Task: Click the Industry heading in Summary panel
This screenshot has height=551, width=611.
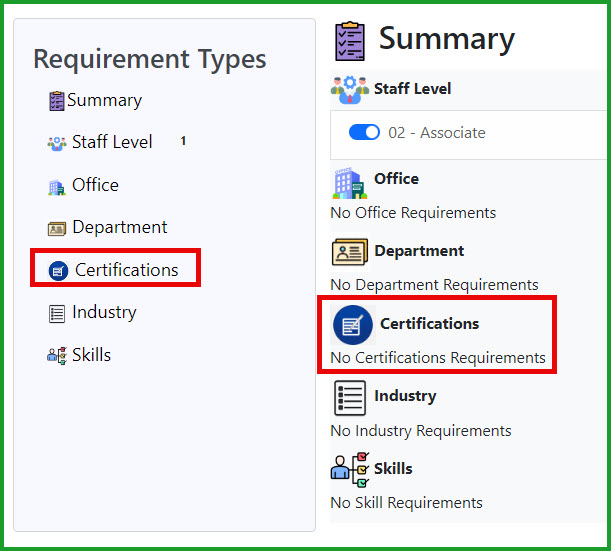Action: pos(405,396)
